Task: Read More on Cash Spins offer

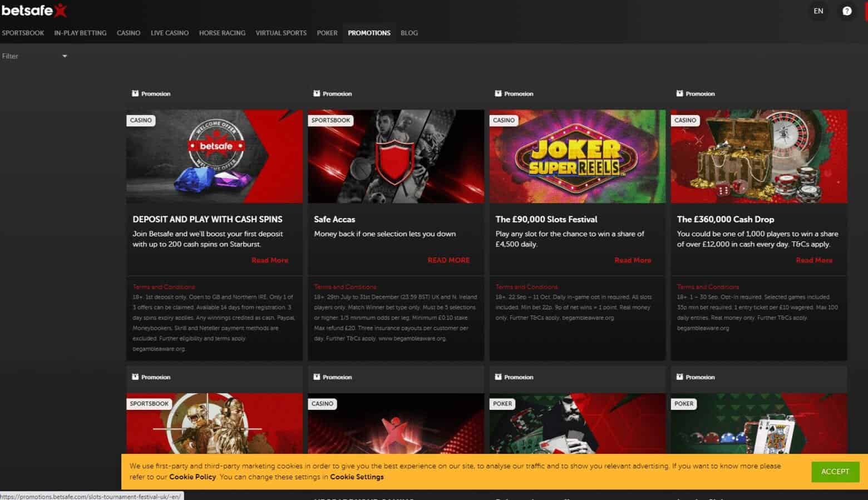Action: tap(270, 260)
